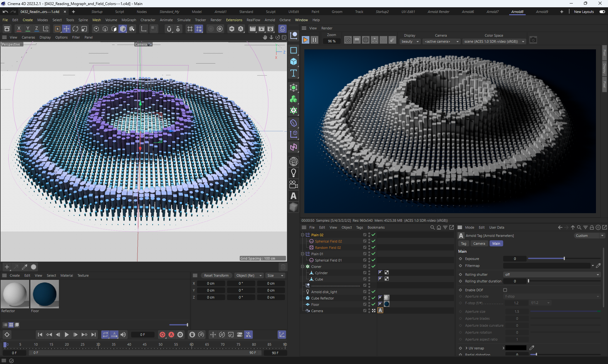The width and height of the screenshot is (608, 364).
Task: Toggle the Spherical Field 02 enable checkmark
Action: tap(373, 241)
